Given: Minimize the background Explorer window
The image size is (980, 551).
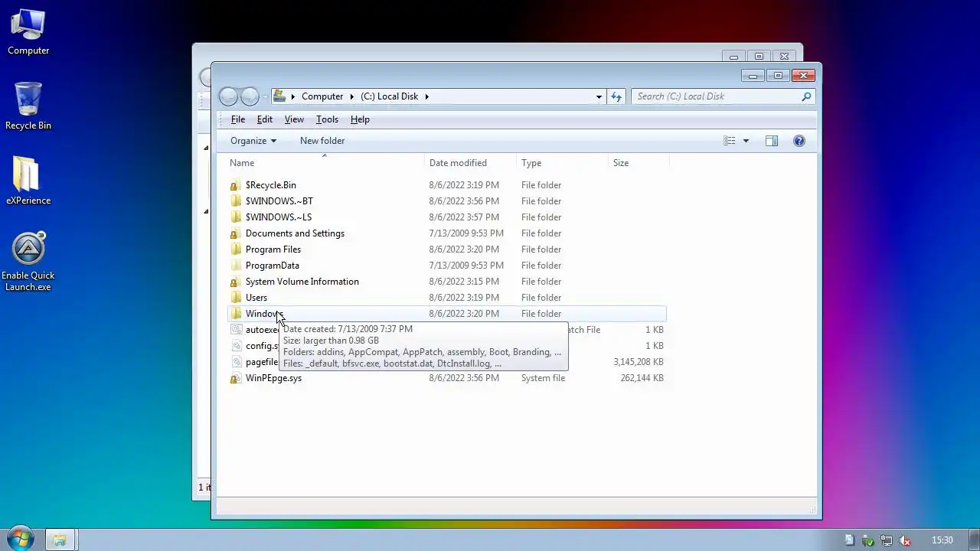Looking at the screenshot, I should point(733,57).
